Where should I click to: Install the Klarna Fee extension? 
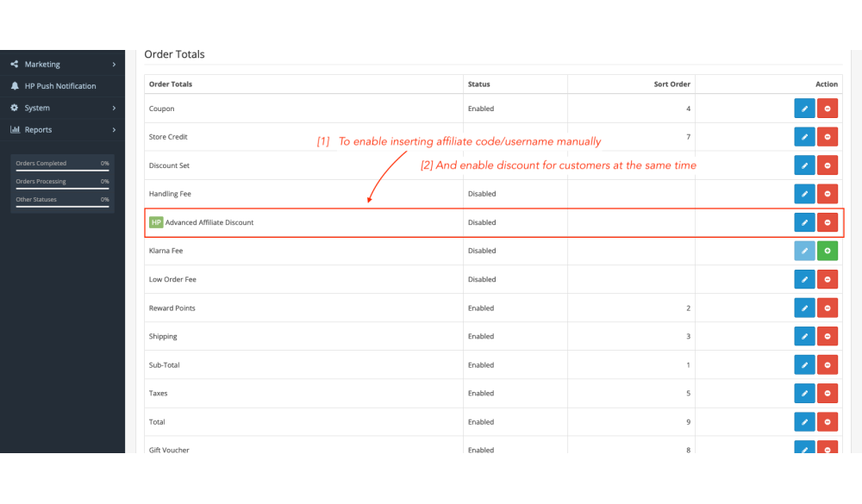click(x=827, y=251)
